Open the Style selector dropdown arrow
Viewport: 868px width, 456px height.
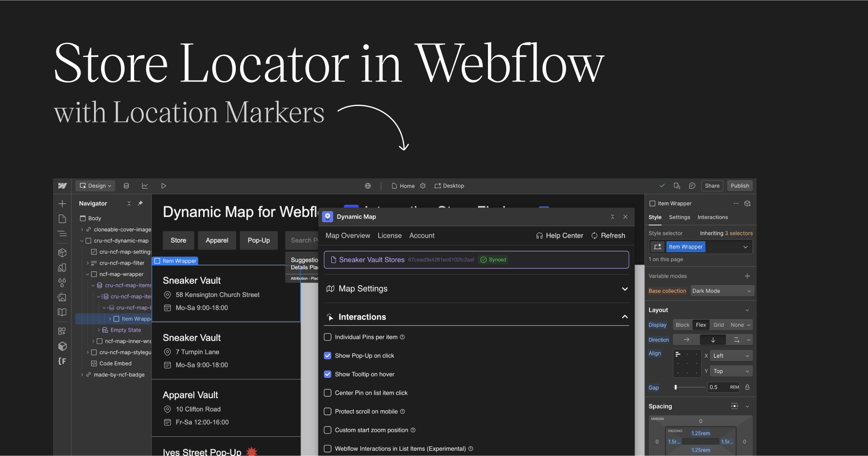[746, 247]
